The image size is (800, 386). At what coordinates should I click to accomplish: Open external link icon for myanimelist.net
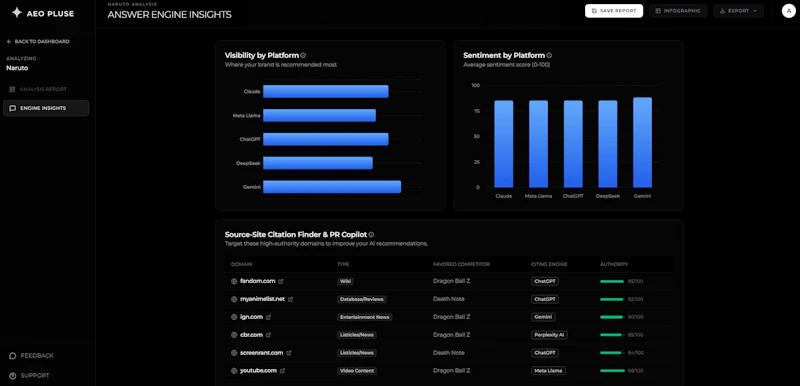pos(290,299)
